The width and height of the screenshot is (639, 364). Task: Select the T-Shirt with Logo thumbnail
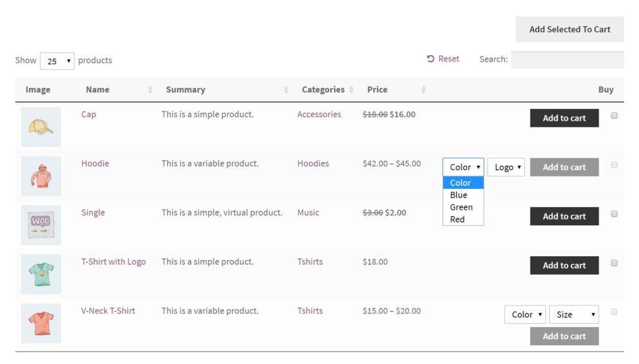click(x=41, y=274)
